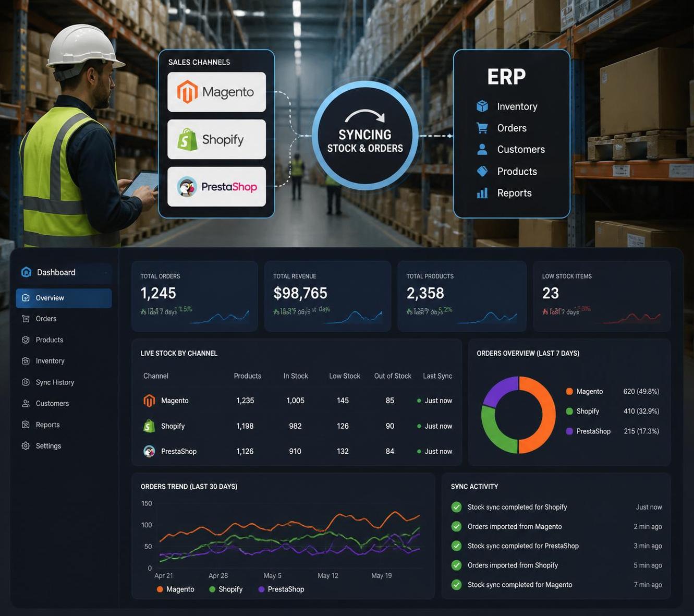Image resolution: width=694 pixels, height=616 pixels.
Task: Click checkmark for Orders imported from Magento
Action: (x=456, y=526)
